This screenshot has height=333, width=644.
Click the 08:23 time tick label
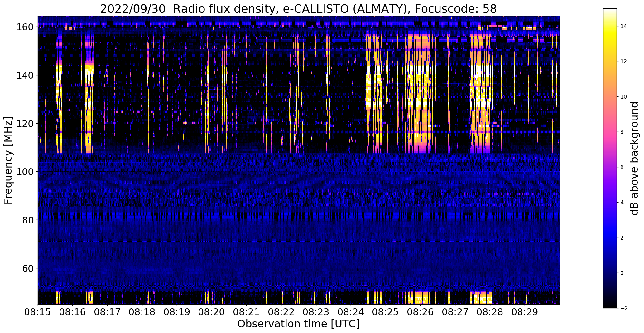(316, 312)
